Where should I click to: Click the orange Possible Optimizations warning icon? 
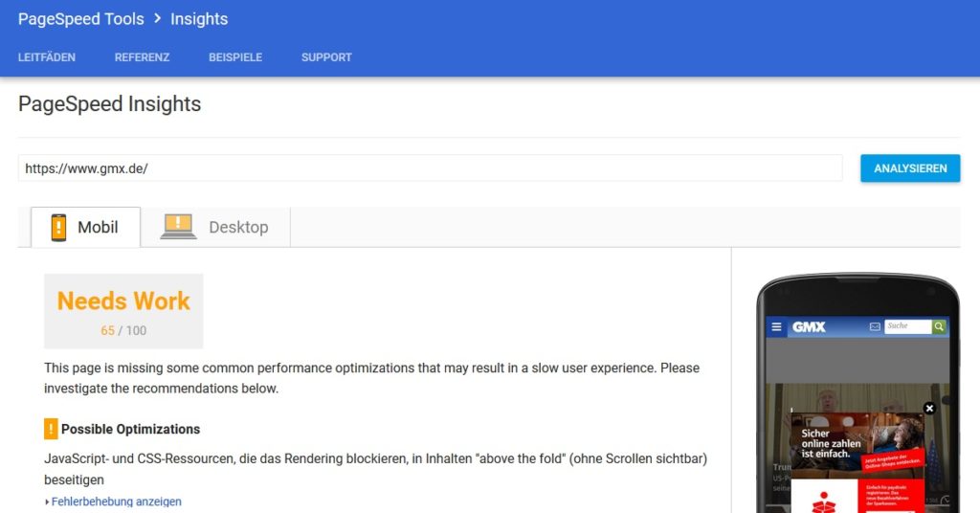tap(51, 429)
